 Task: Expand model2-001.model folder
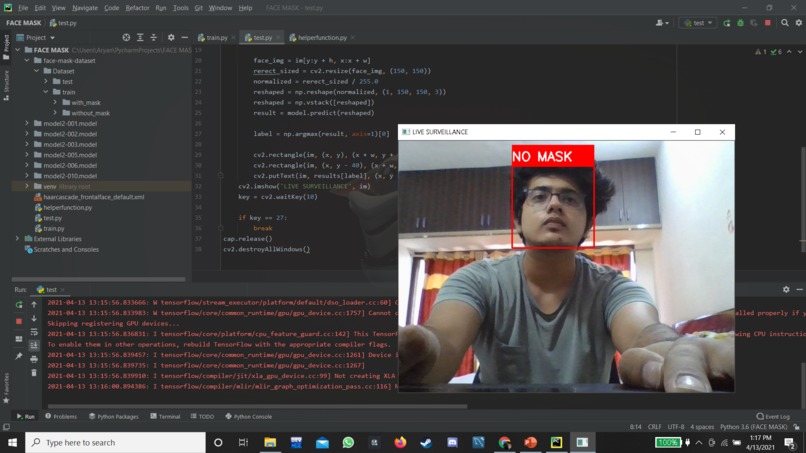(x=27, y=123)
